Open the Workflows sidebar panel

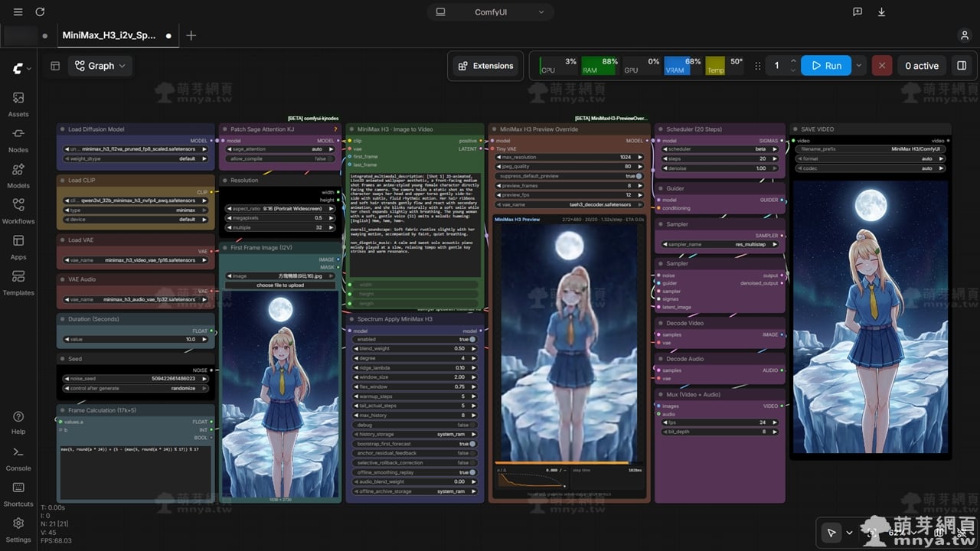[x=18, y=211]
